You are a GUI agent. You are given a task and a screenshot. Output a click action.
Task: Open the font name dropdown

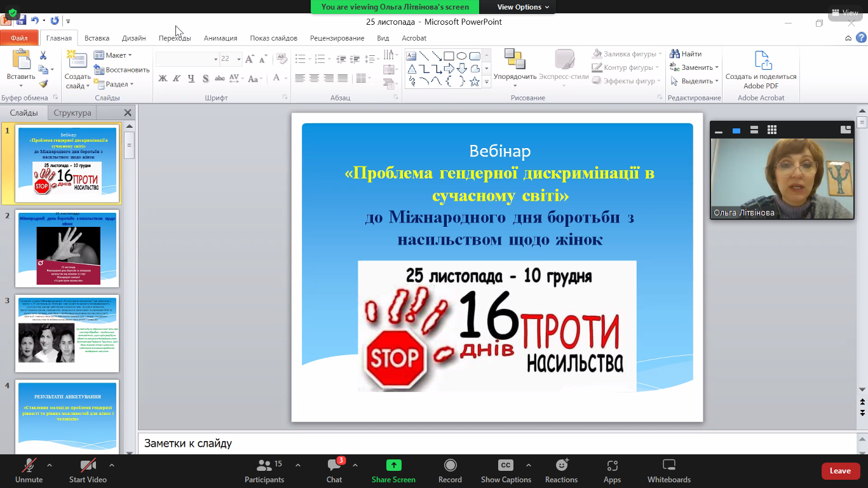[x=215, y=59]
